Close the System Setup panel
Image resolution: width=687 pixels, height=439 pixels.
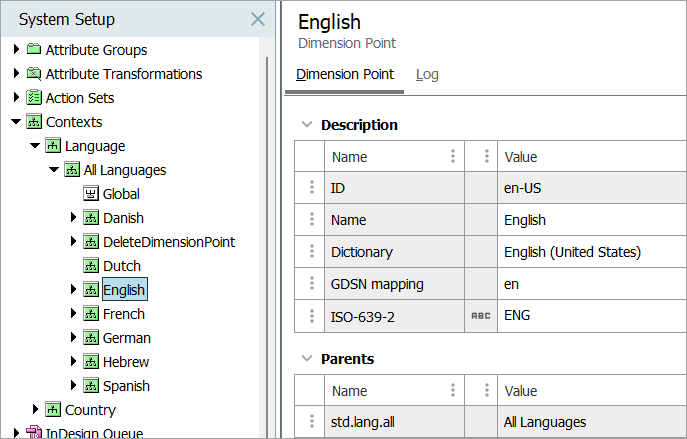coord(258,19)
